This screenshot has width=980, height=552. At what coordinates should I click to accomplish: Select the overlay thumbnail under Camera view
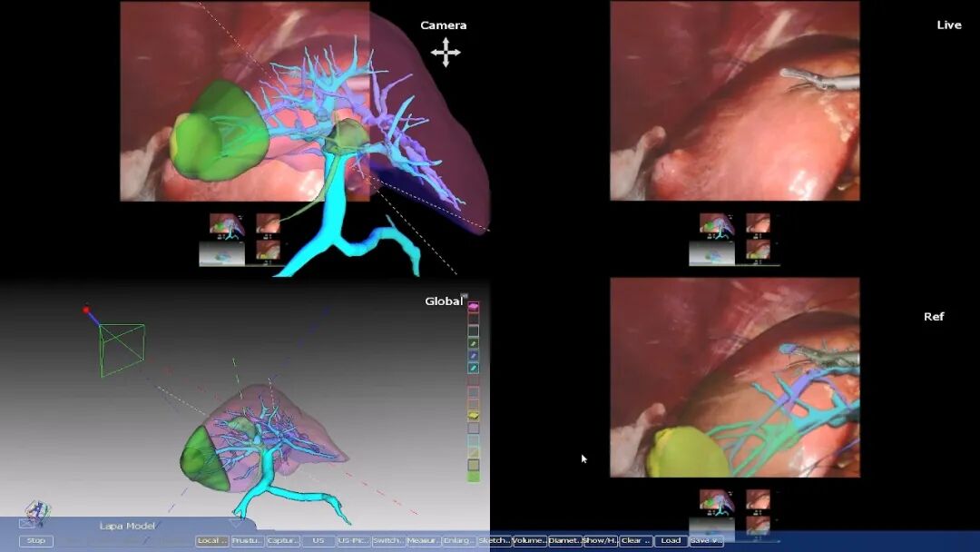(x=226, y=223)
